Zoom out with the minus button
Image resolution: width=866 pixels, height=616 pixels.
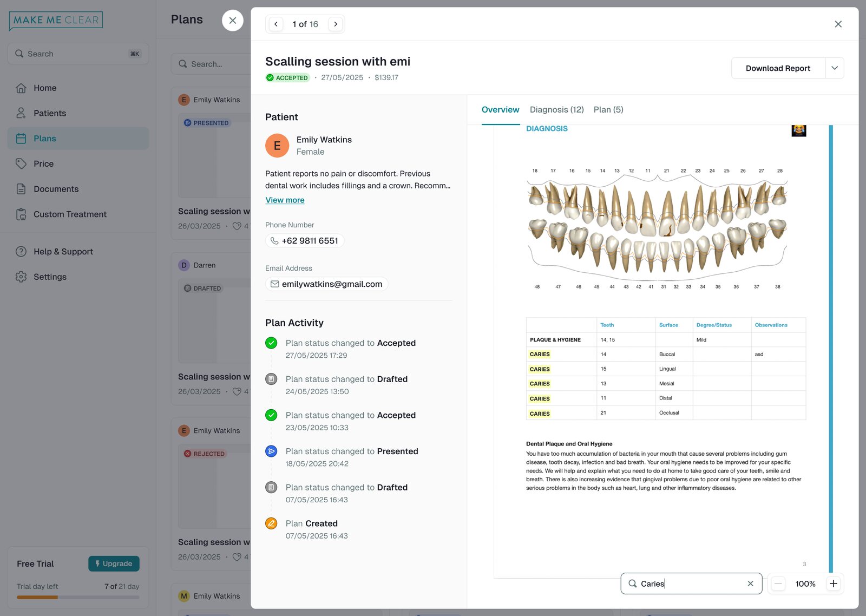[778, 584]
